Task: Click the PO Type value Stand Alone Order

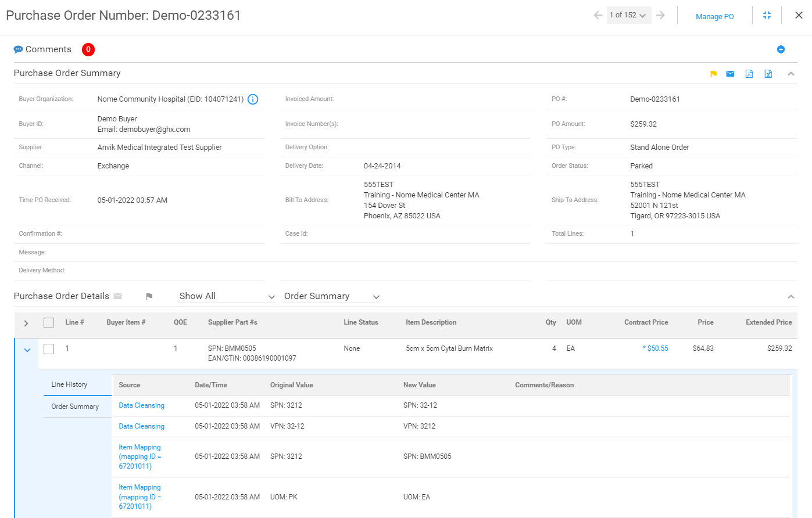Action: click(x=659, y=148)
